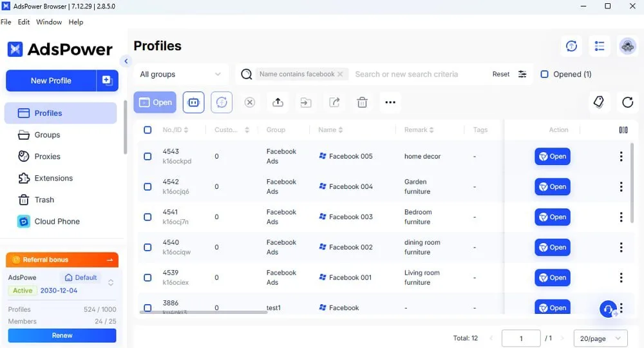This screenshot has width=644, height=348.
Task: Open the Help menu
Action: [x=75, y=22]
